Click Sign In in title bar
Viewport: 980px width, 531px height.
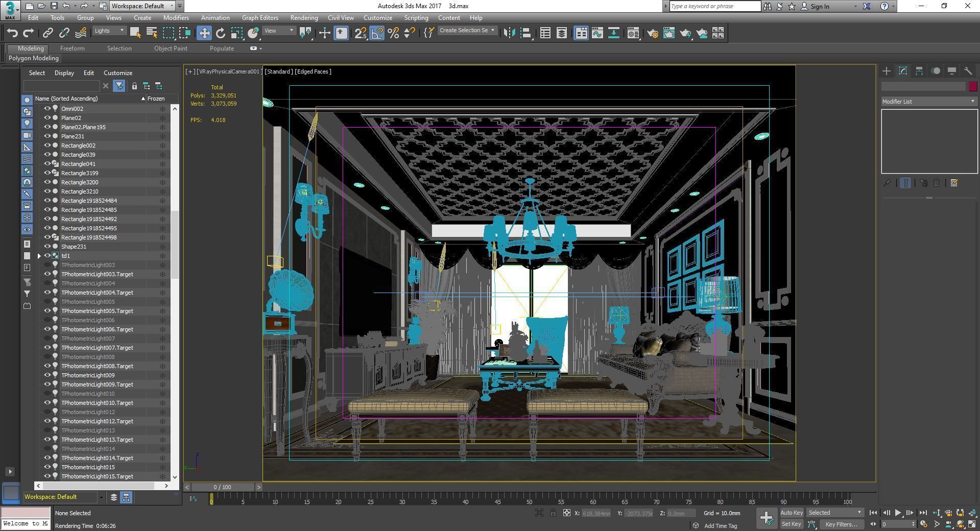(820, 6)
